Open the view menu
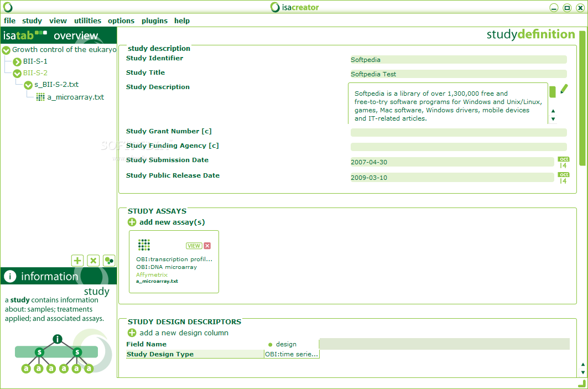Screen dimensions: 588x389 click(x=58, y=20)
